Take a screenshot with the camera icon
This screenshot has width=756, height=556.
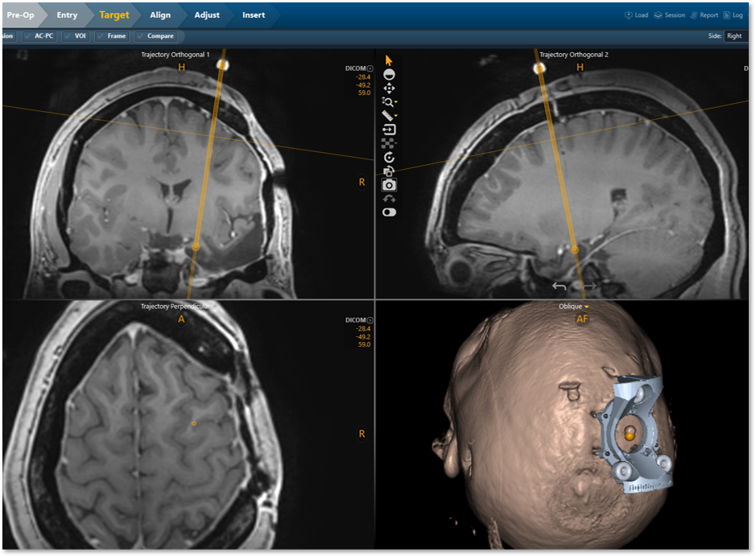coord(389,185)
